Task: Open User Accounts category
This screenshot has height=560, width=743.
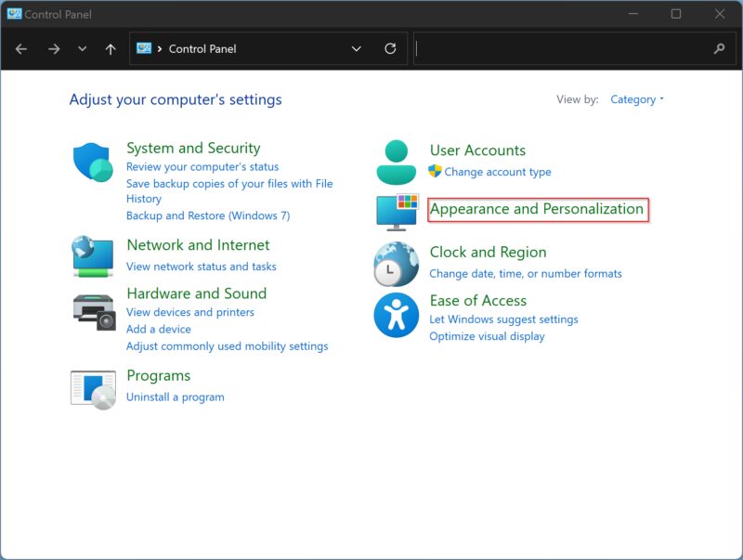Action: (477, 150)
